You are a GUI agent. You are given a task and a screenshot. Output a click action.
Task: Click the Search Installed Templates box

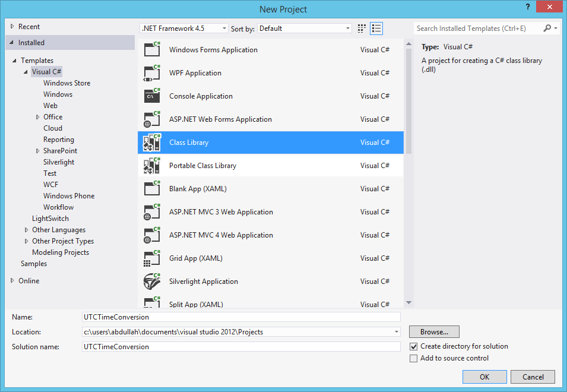click(x=478, y=28)
